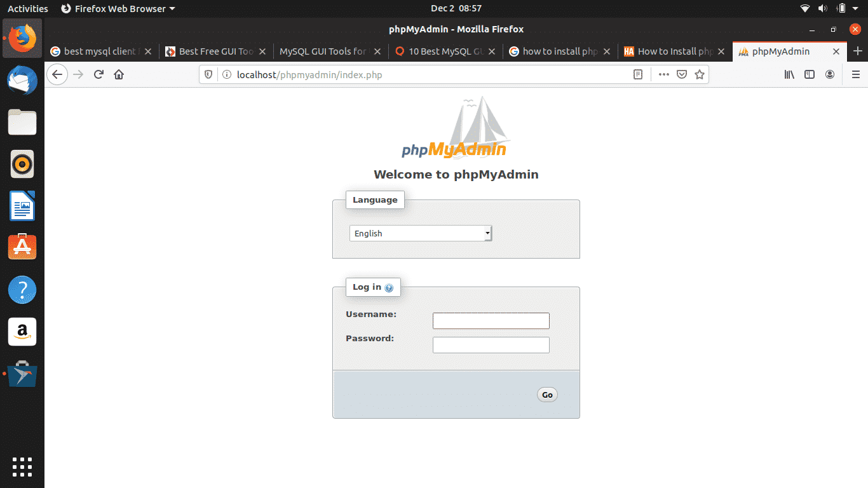Viewport: 868px width, 488px height.
Task: Click the tracking protection shield icon
Action: pyautogui.click(x=208, y=74)
